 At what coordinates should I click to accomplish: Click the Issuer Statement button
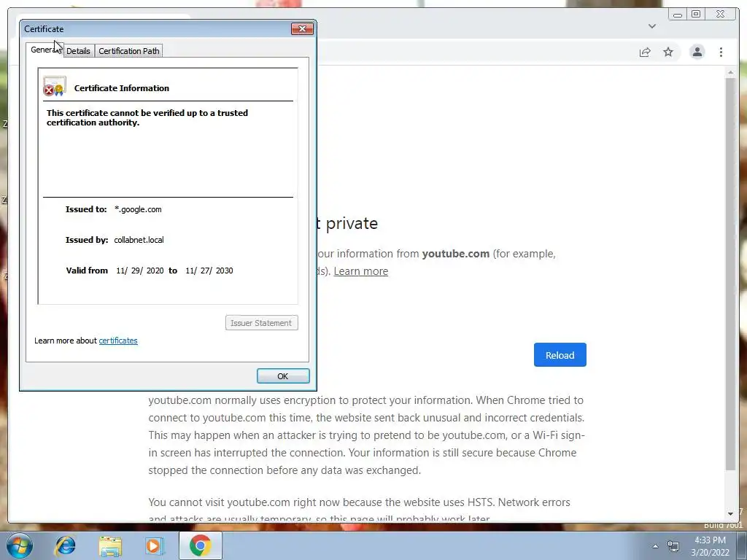click(262, 323)
